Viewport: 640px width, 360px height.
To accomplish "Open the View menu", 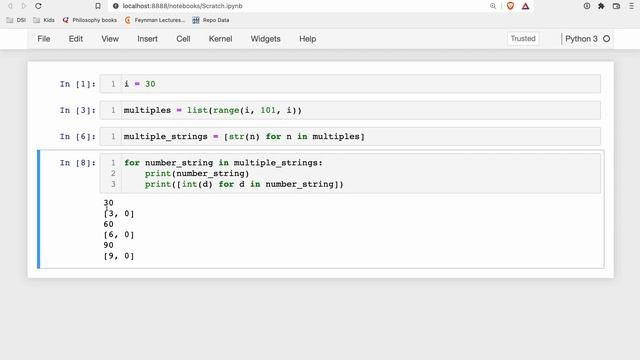I will (x=110, y=39).
